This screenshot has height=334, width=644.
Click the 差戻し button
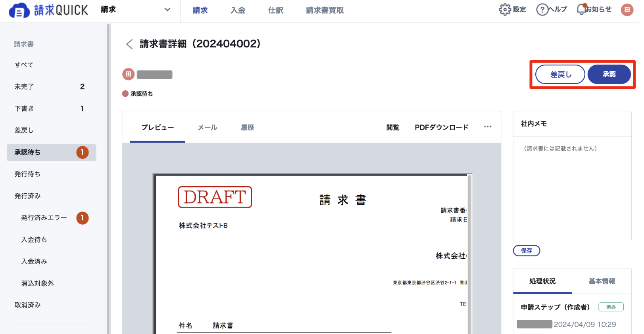point(560,74)
